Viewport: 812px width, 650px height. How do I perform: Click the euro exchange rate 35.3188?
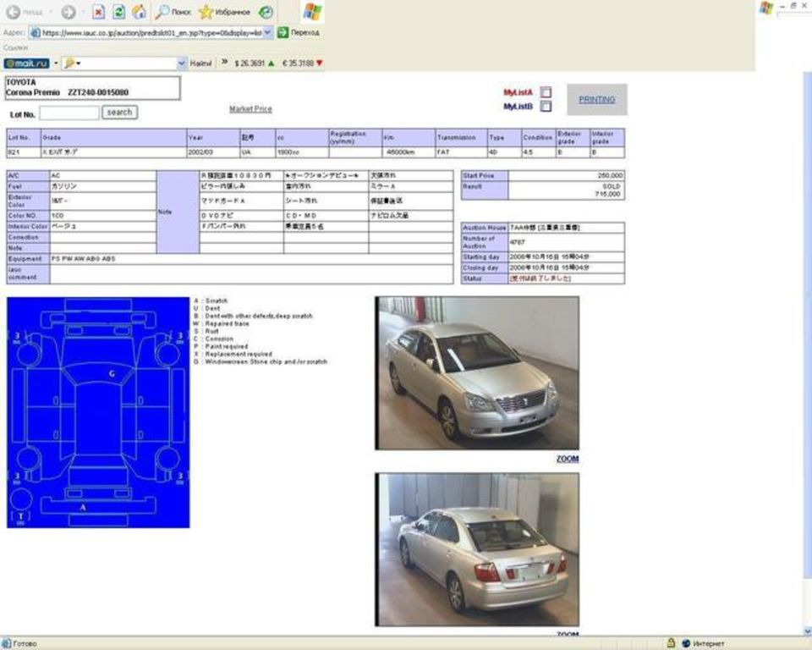(x=303, y=63)
